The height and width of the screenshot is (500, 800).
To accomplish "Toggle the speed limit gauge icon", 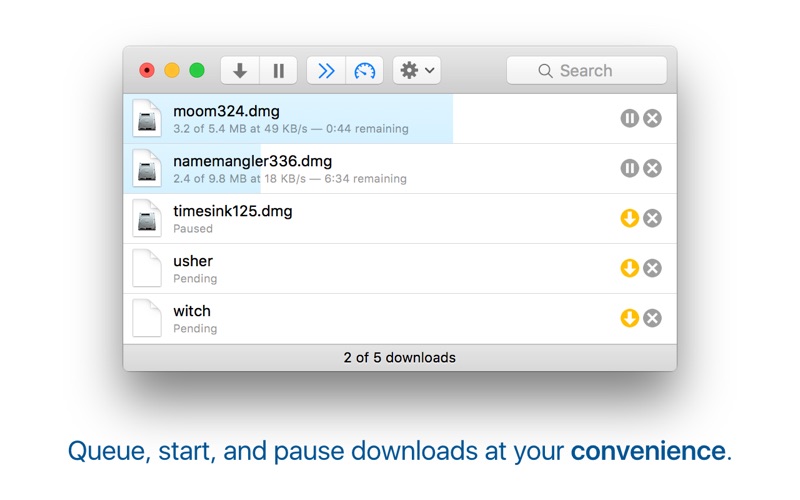I will coord(365,70).
